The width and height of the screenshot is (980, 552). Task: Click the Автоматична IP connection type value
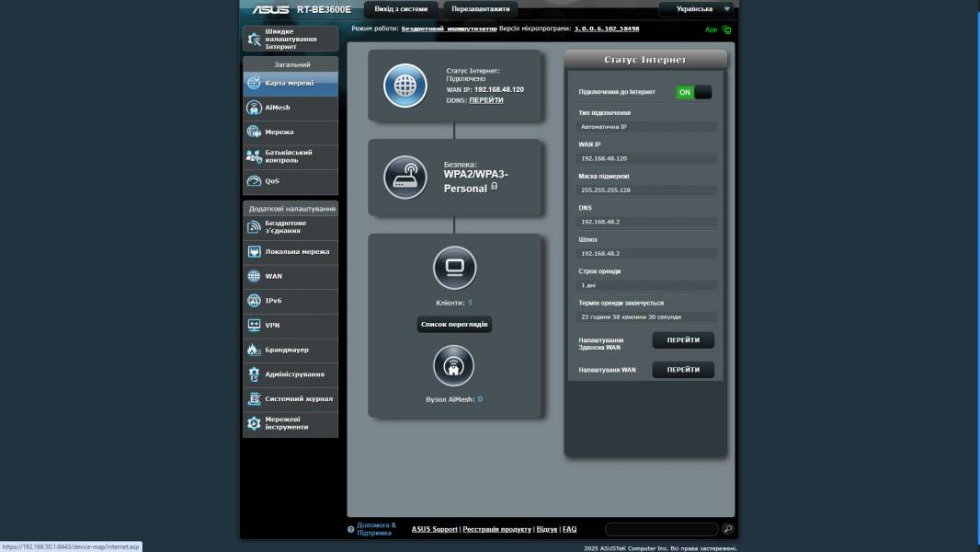click(x=646, y=127)
